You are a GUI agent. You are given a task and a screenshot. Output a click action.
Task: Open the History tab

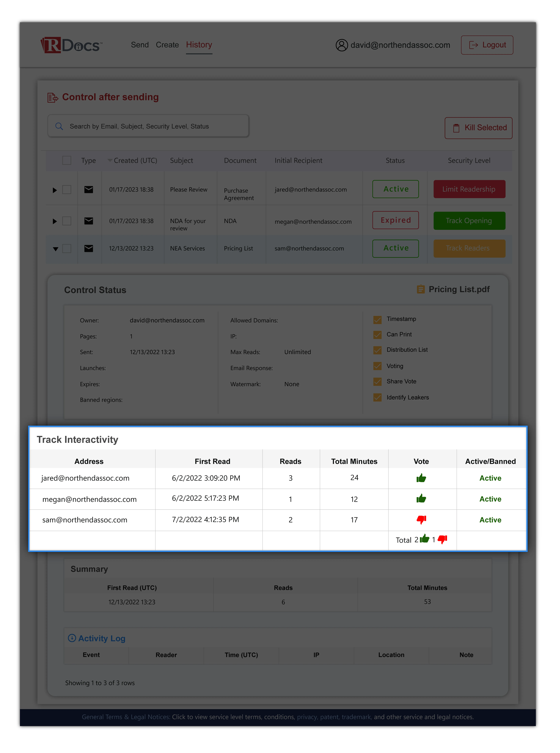click(199, 45)
